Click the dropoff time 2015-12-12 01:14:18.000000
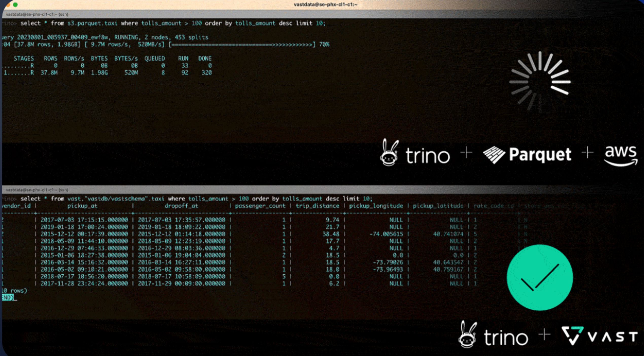Image resolution: width=644 pixels, height=356 pixels. point(181,234)
